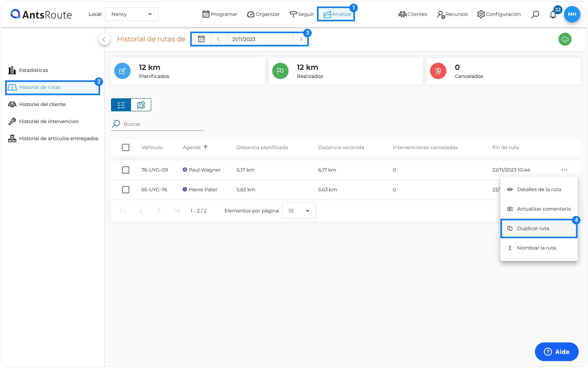Click vehicle 65-UYG-76 cell
This screenshot has width=588, height=368.
154,190
